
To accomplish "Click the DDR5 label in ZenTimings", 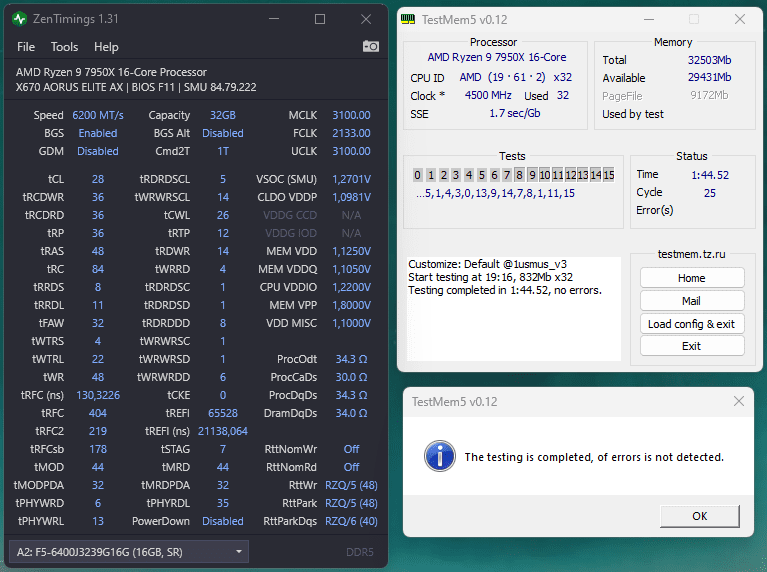I will (x=360, y=552).
